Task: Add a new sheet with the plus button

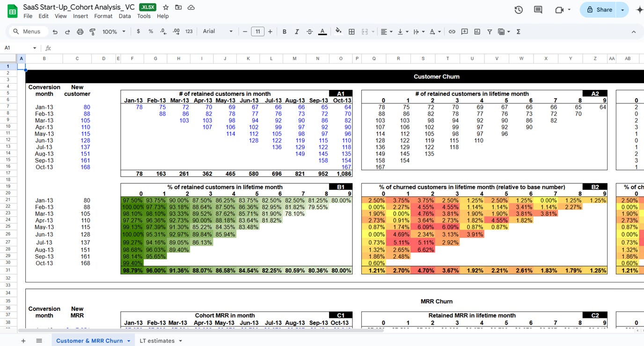Action: coord(22,340)
